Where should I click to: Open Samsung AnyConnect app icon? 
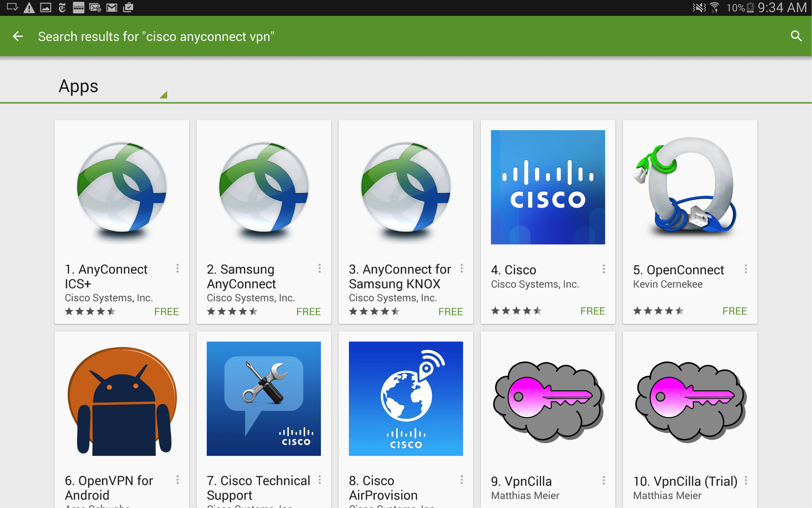[263, 187]
